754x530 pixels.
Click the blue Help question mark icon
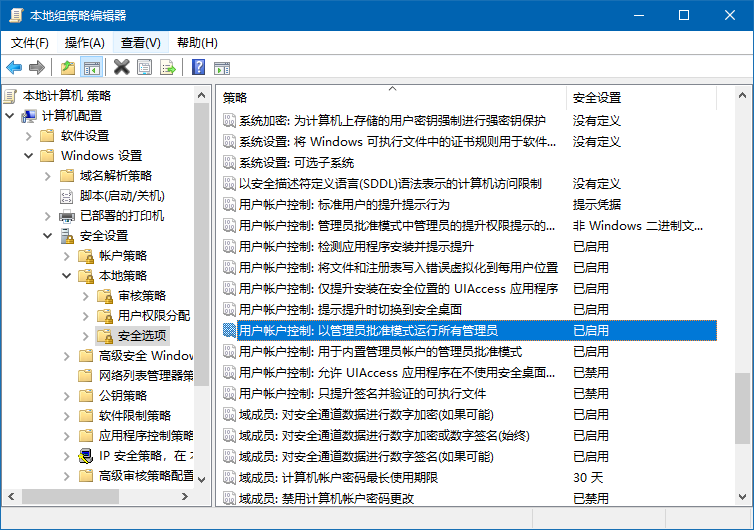click(x=198, y=67)
